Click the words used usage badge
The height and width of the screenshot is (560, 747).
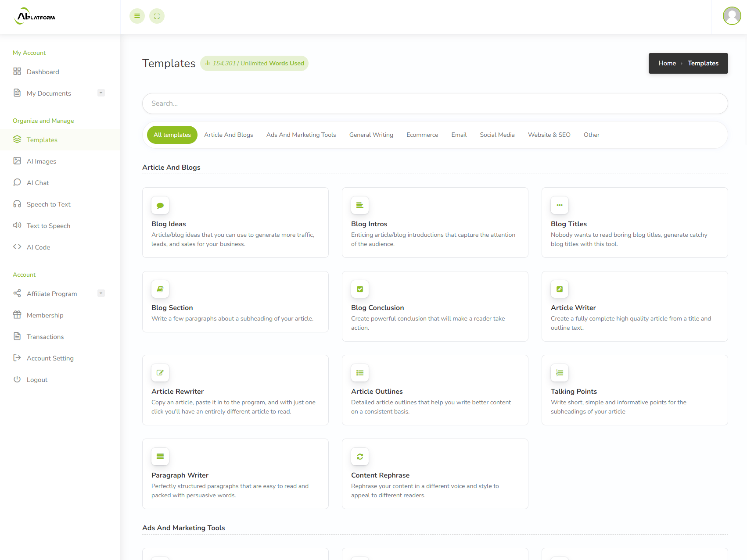[255, 63]
